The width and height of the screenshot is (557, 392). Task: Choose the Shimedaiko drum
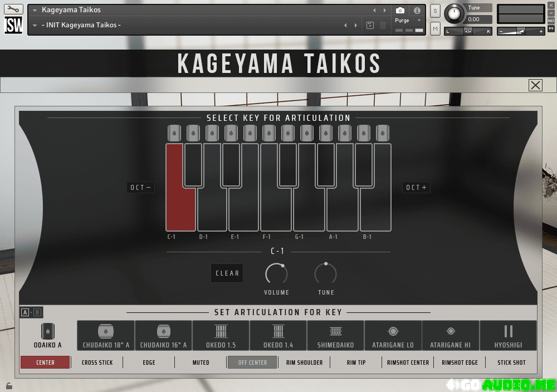(x=336, y=336)
